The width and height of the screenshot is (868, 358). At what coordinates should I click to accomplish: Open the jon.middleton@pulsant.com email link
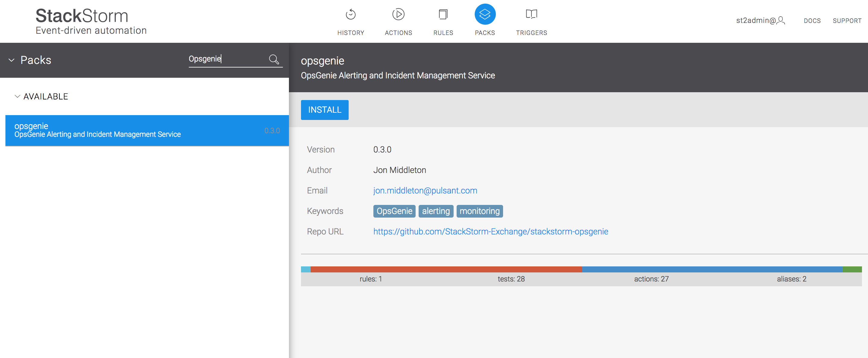pos(425,191)
